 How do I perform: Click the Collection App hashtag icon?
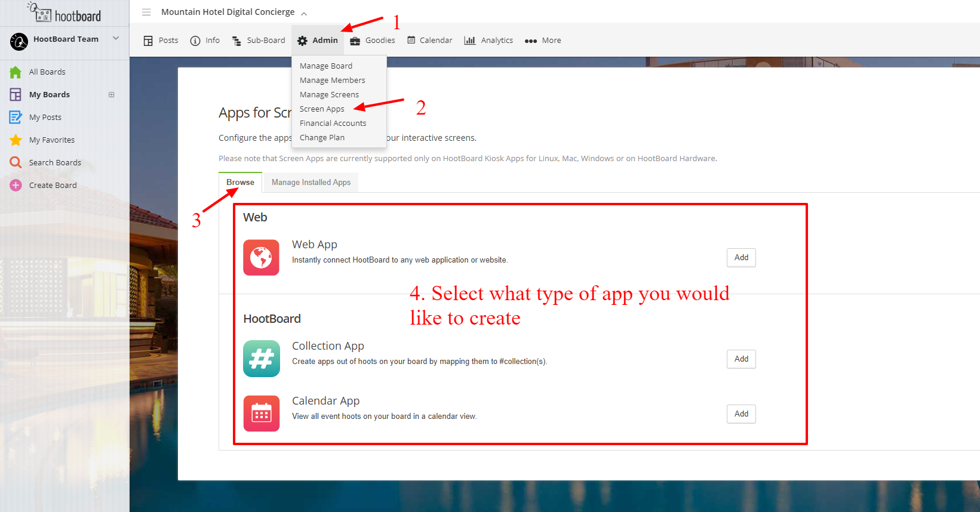coord(262,359)
